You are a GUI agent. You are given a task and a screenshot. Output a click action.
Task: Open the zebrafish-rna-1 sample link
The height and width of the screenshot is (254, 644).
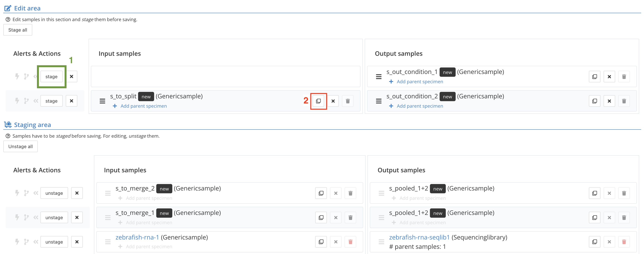pos(137,237)
